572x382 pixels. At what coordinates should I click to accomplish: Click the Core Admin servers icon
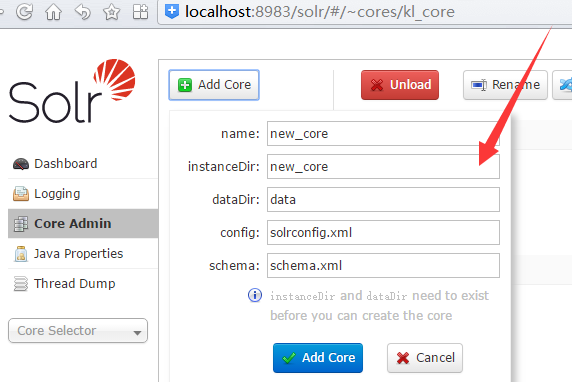[x=21, y=224]
